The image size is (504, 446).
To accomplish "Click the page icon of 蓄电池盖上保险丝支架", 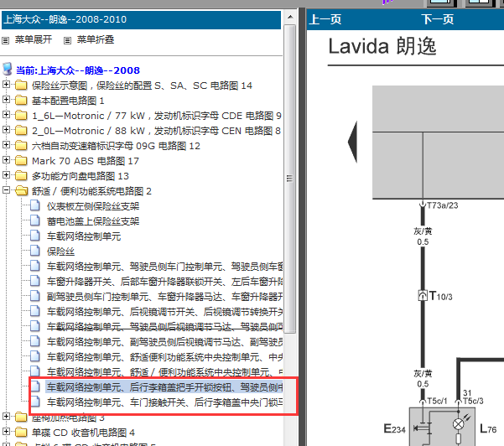I will [x=35, y=220].
